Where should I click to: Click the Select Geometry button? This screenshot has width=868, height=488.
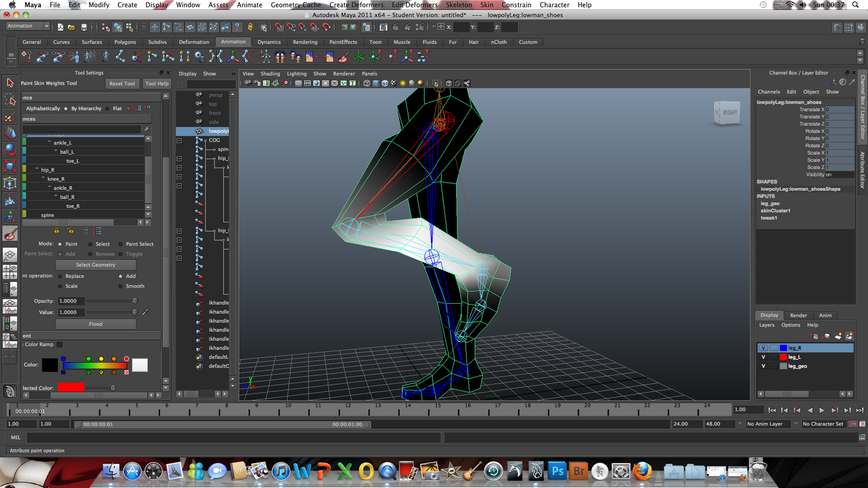pos(95,265)
